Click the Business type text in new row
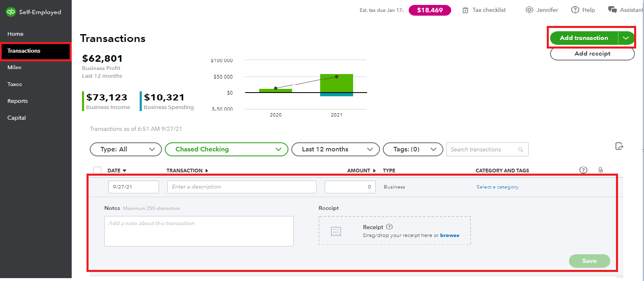This screenshot has height=281, width=644. point(394,187)
